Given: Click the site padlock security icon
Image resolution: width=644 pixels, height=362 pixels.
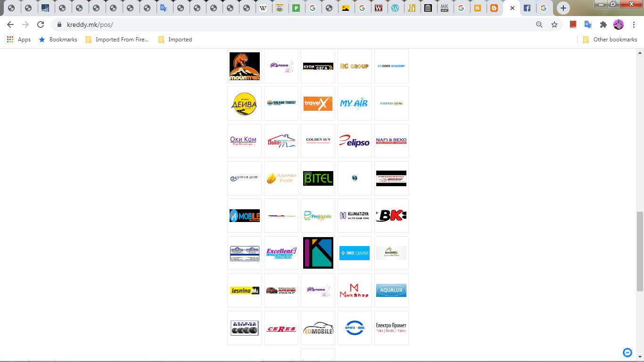Looking at the screenshot, I should coord(59,25).
